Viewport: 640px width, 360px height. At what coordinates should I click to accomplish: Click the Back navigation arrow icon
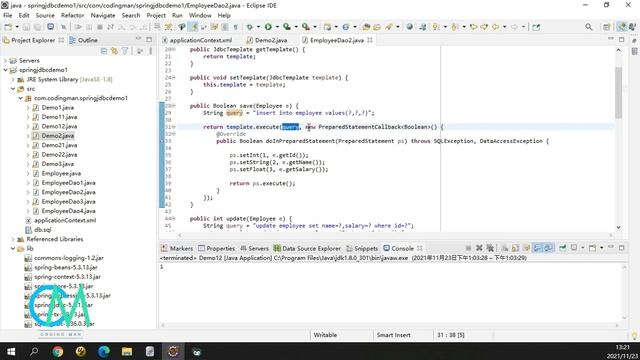[496, 27]
